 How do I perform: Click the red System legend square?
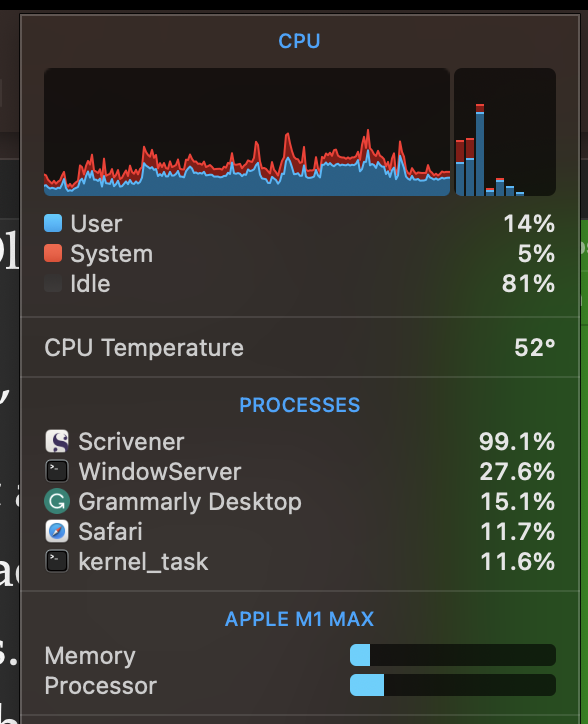click(53, 253)
